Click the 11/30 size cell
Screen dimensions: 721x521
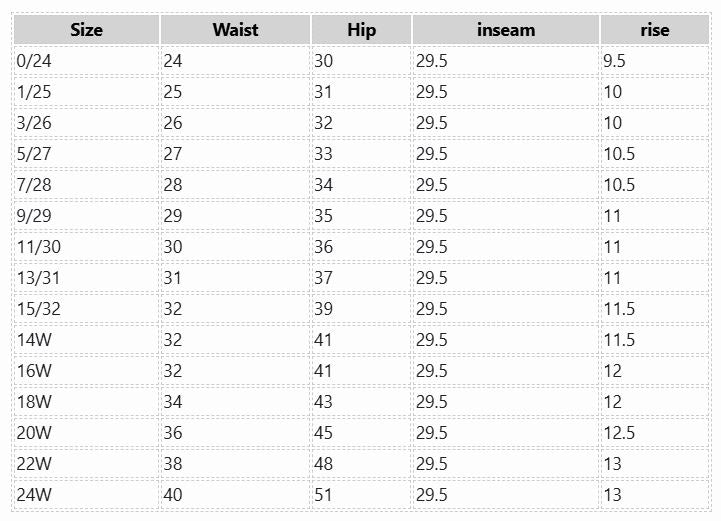pyautogui.click(x=39, y=247)
